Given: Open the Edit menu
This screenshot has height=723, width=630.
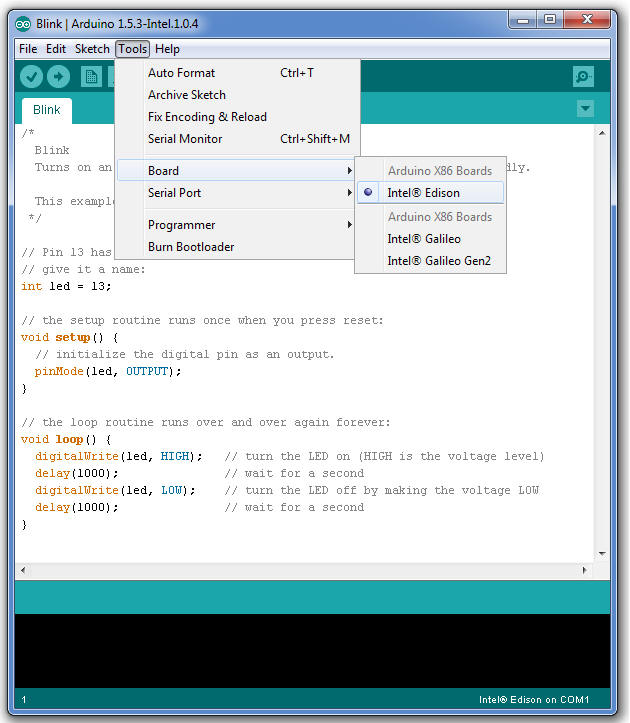Looking at the screenshot, I should 56,49.
